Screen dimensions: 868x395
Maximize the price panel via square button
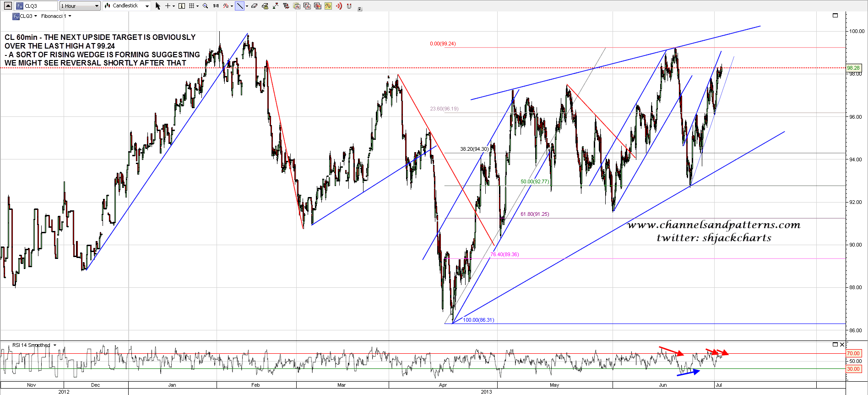click(835, 16)
